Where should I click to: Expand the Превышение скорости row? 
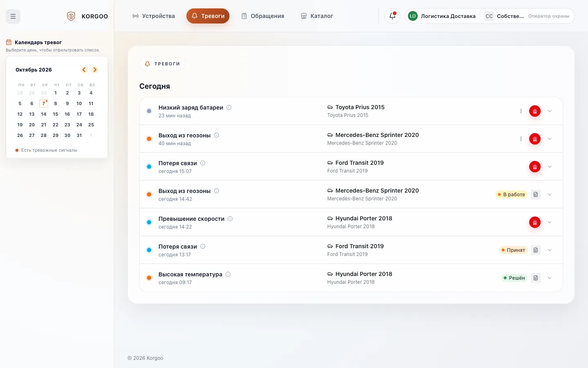[x=550, y=222]
